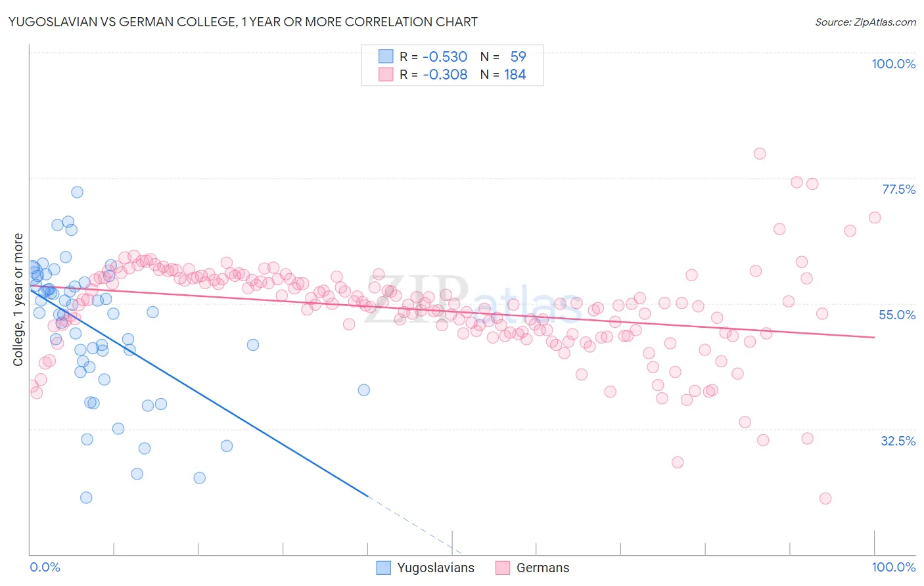
Task: Click the 100.0% y-axis label
Action: coord(893,64)
